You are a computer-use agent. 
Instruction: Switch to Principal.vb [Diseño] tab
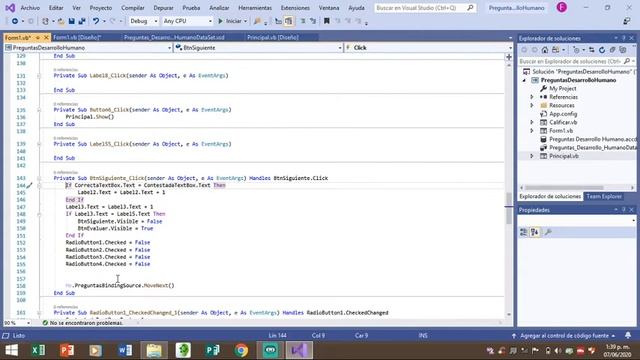click(273, 38)
